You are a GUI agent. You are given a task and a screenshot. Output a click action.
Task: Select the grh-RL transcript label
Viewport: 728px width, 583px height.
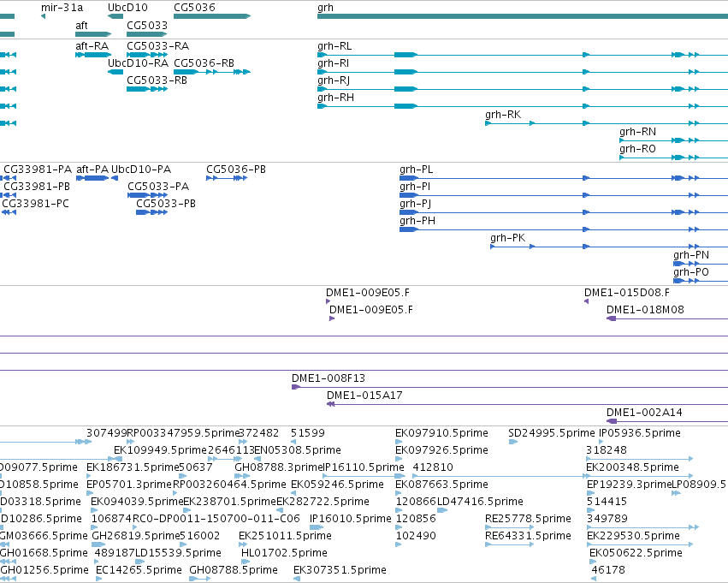click(334, 46)
